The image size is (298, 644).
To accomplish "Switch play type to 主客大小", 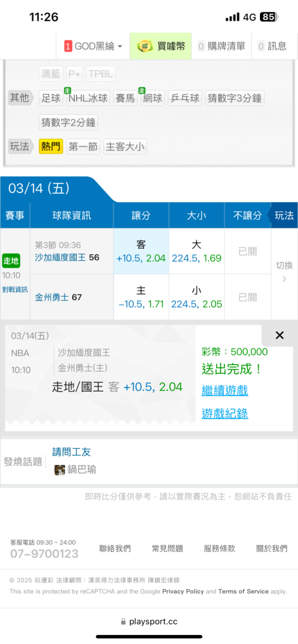I will (124, 146).
